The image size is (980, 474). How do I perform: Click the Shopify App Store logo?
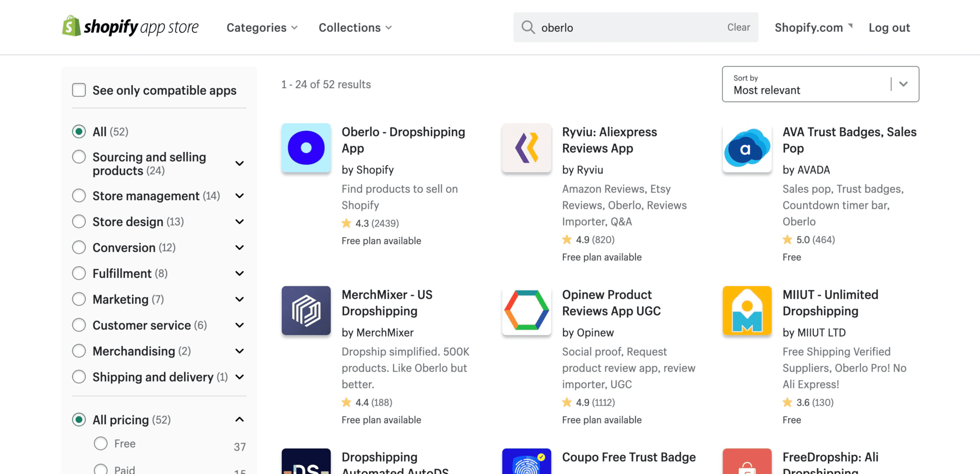(x=130, y=27)
